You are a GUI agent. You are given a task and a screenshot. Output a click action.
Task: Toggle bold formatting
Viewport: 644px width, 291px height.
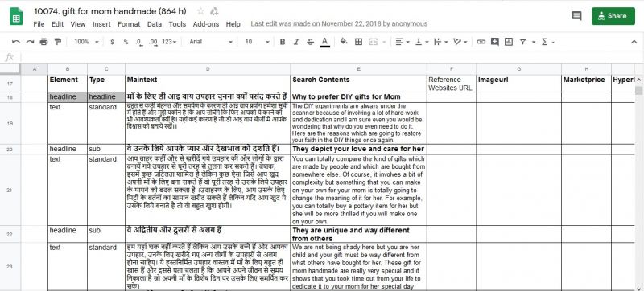coord(283,42)
